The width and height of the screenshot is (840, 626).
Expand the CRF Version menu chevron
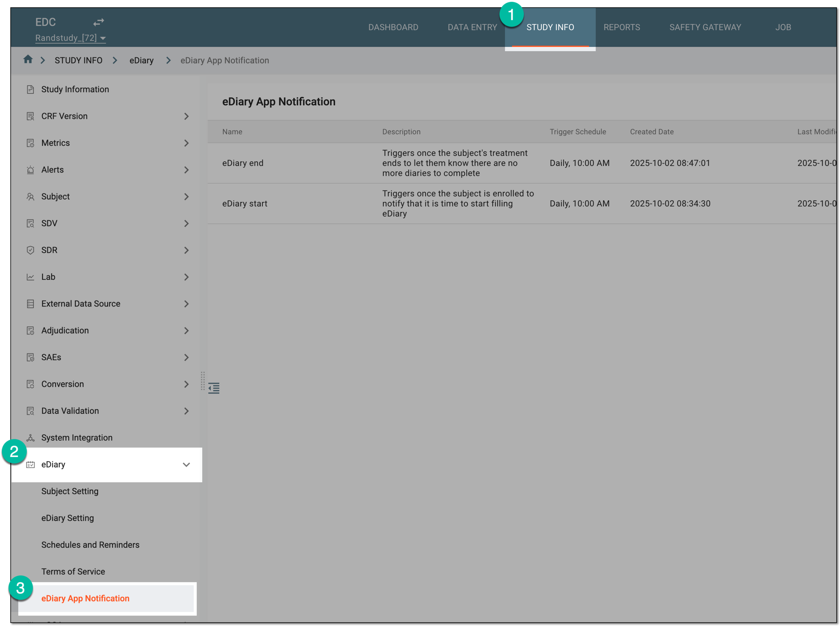pos(186,116)
